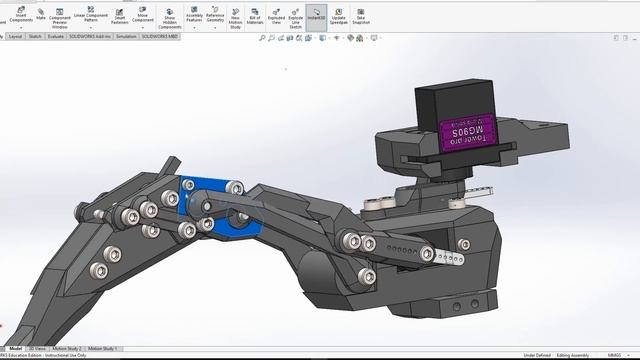640x360 pixels.
Task: Click the 'Under Defined' status text
Action: coord(537,355)
